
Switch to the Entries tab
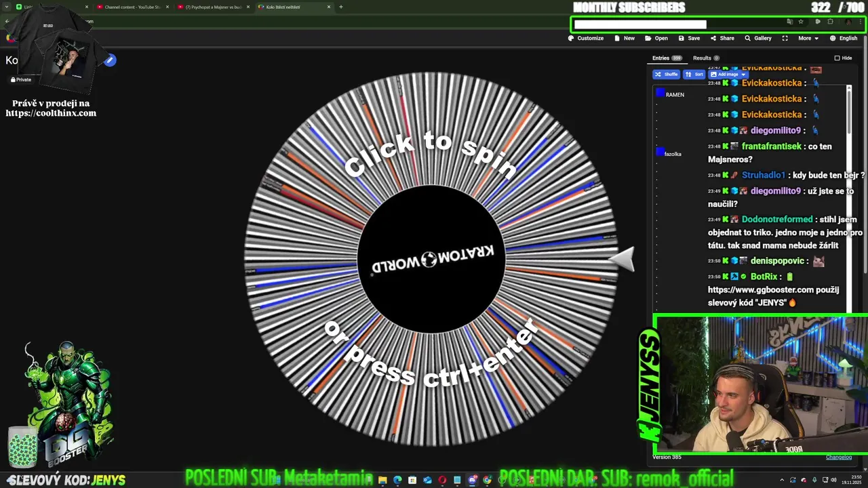pos(667,58)
